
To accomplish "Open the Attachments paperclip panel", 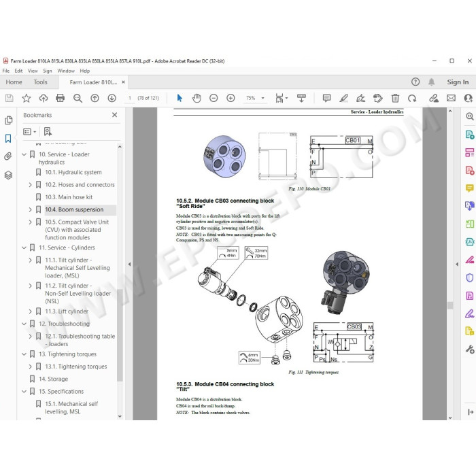I will coord(8,156).
